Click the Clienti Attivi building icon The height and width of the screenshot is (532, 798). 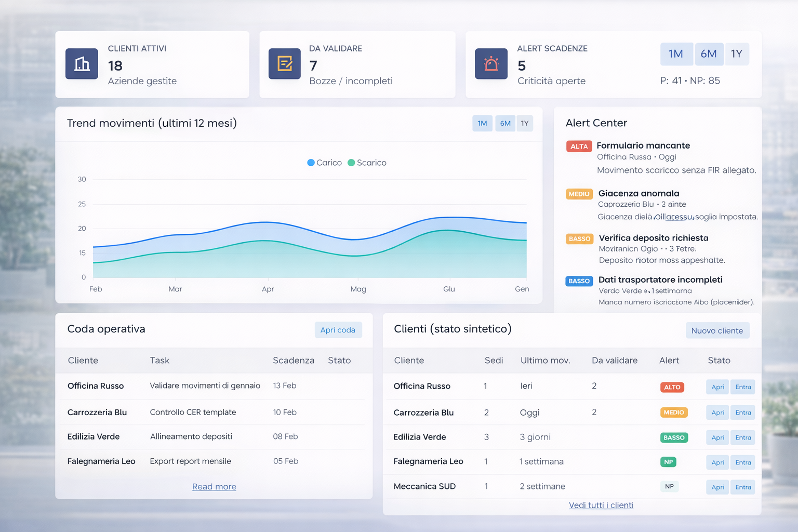click(81, 64)
